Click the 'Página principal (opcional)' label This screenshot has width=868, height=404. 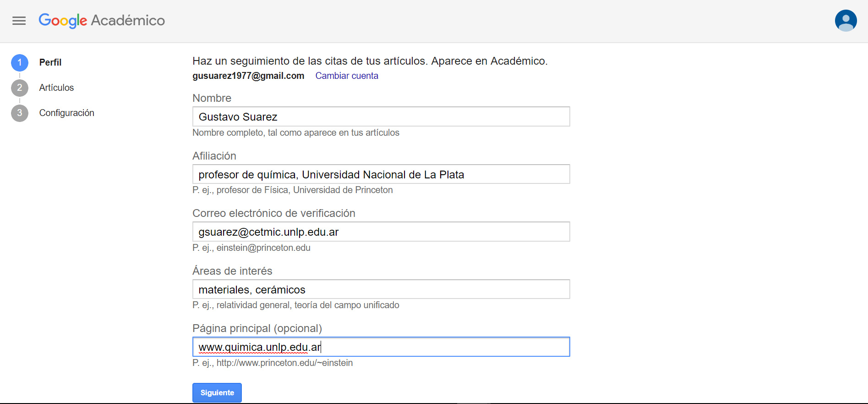point(257,328)
